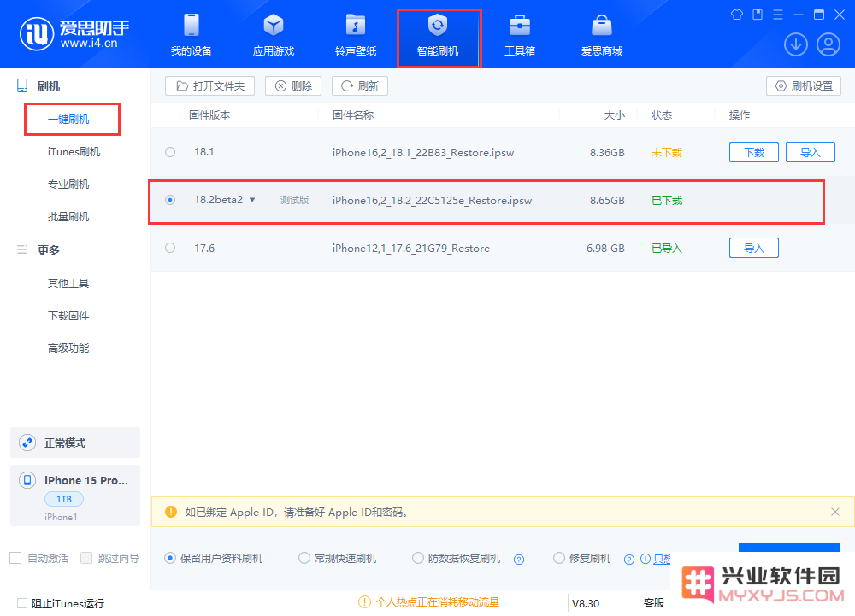Select 一键刷机 in sidebar
Image resolution: width=855 pixels, height=616 pixels.
pyautogui.click(x=68, y=120)
